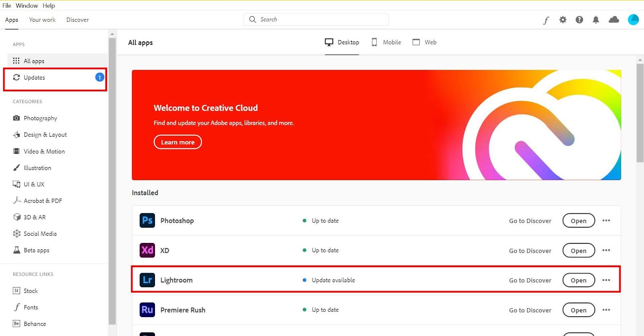Viewport: 644px width, 336px height.
Task: Show Web apps tab
Action: [x=425, y=42]
